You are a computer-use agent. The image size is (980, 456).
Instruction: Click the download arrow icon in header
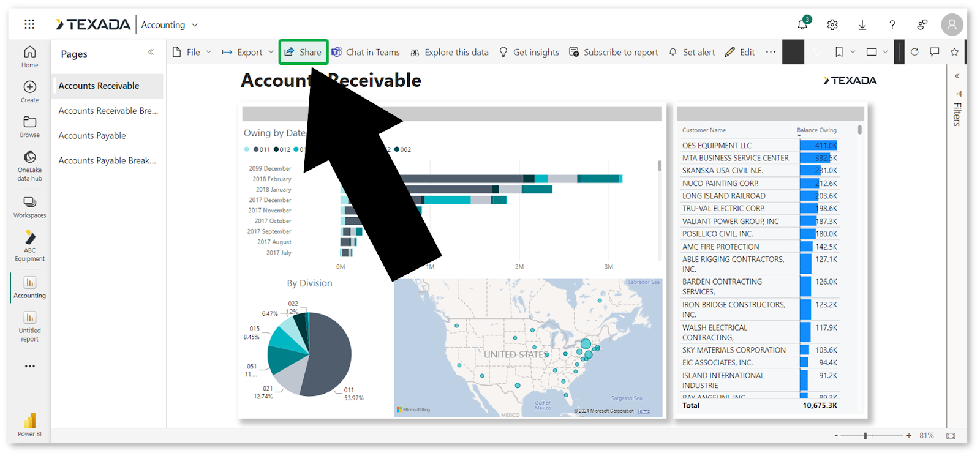[862, 24]
